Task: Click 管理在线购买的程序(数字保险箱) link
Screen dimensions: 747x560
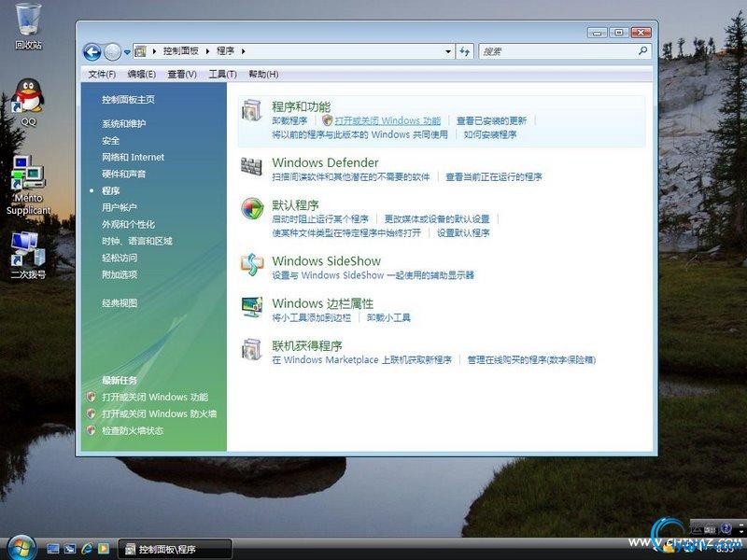Action: [531, 360]
